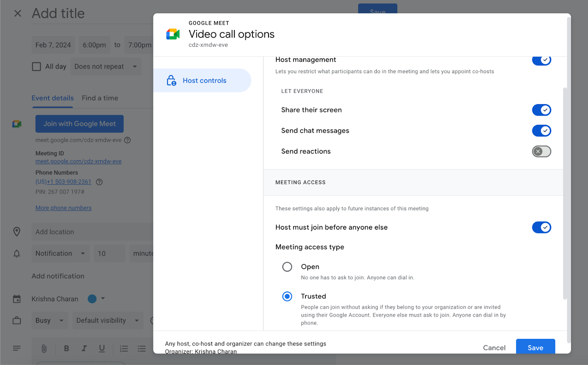Screen dimensions: 588x365
Task: Enable the Send reactions toggle
Action: (x=541, y=151)
